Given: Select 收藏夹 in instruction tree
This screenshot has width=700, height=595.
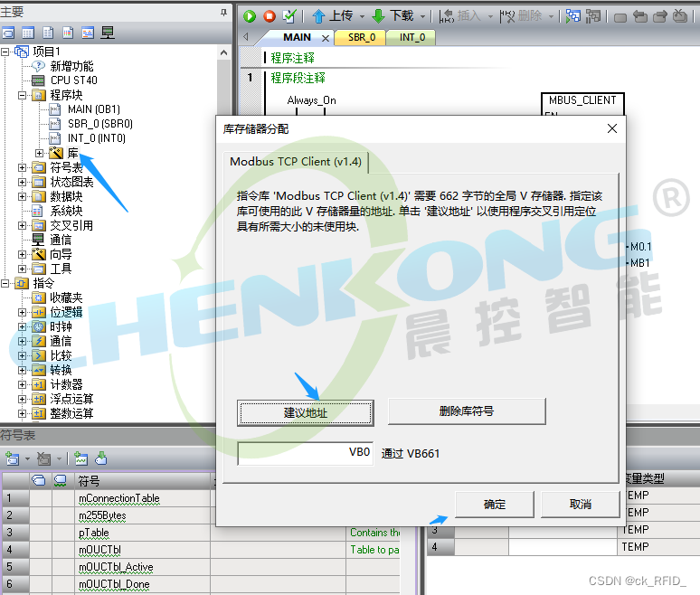Looking at the screenshot, I should click(66, 297).
